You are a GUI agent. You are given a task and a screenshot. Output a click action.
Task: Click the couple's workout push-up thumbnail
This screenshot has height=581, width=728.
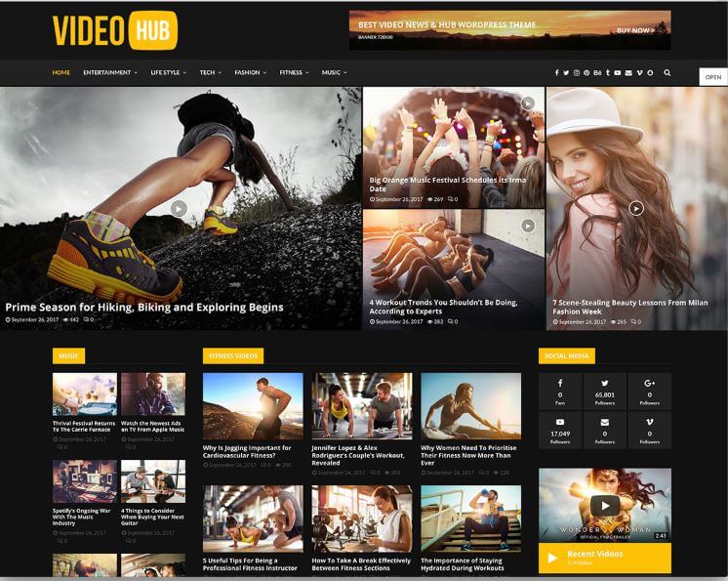362,406
